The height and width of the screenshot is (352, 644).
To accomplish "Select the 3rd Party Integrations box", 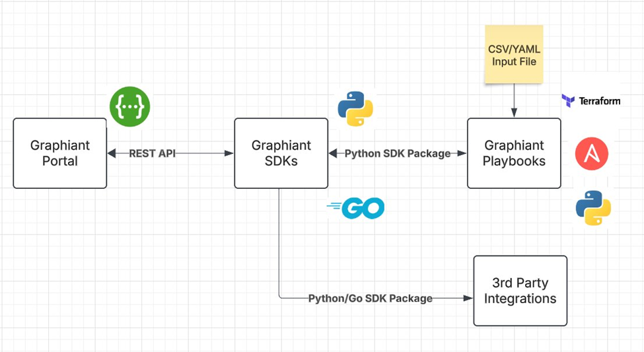I will coord(520,291).
